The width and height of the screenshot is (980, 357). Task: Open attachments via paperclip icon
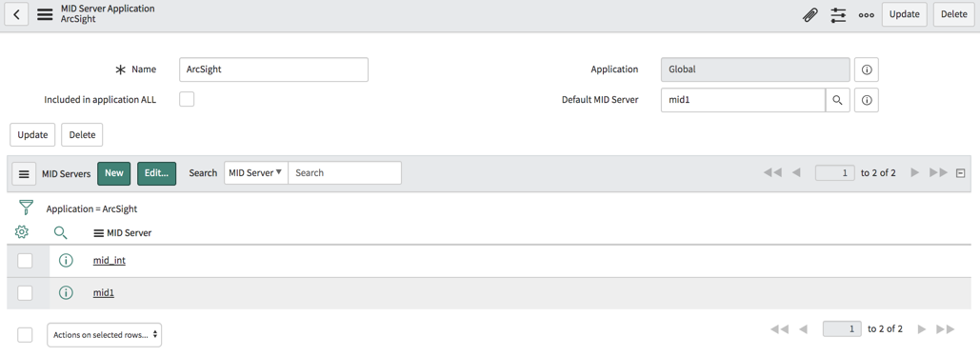(x=810, y=15)
